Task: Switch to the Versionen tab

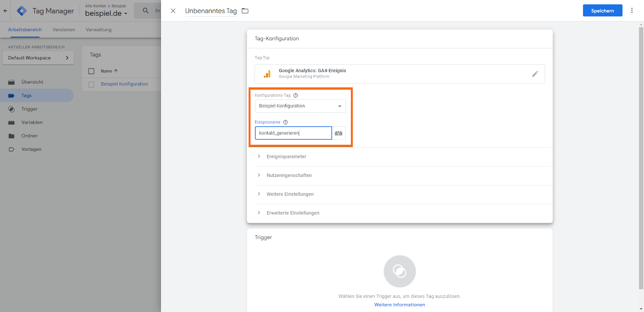Action: tap(64, 29)
